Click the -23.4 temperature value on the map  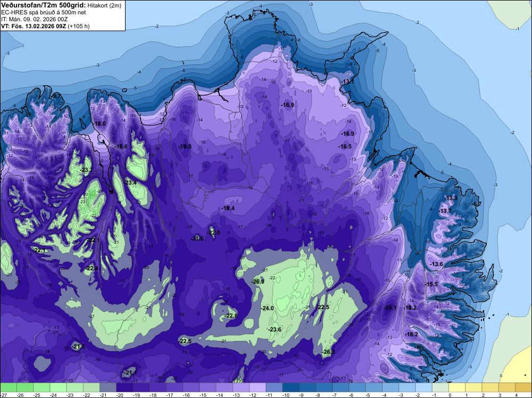(x=130, y=183)
